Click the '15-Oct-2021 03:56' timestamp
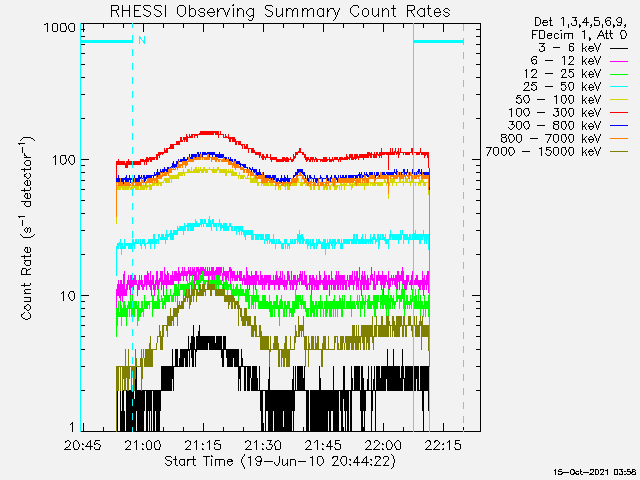This screenshot has width=640, height=480. click(x=596, y=472)
